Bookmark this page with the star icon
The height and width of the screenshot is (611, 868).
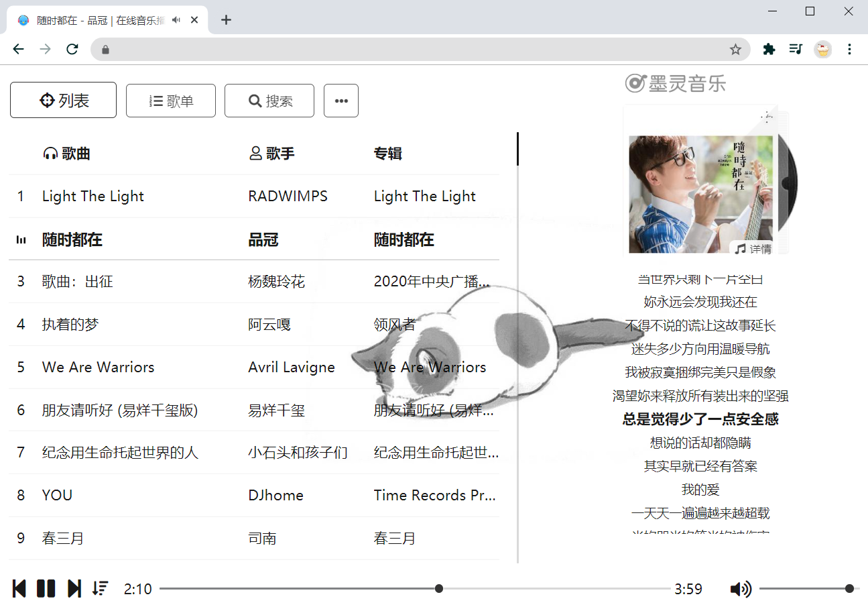pos(735,49)
